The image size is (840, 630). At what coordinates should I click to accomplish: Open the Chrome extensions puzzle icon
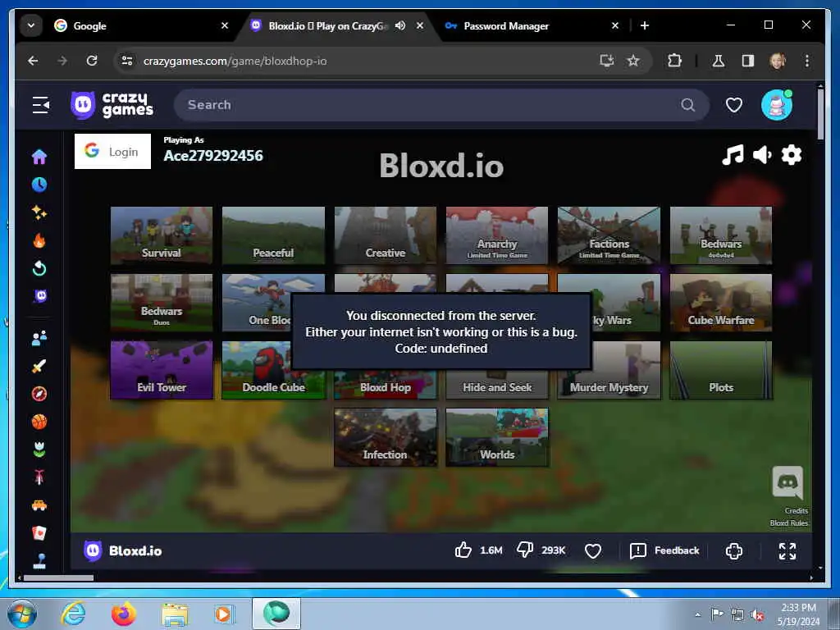[674, 61]
